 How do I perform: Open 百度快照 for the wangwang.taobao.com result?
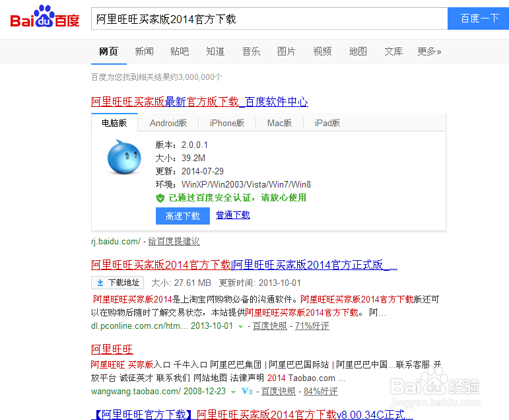(x=279, y=391)
